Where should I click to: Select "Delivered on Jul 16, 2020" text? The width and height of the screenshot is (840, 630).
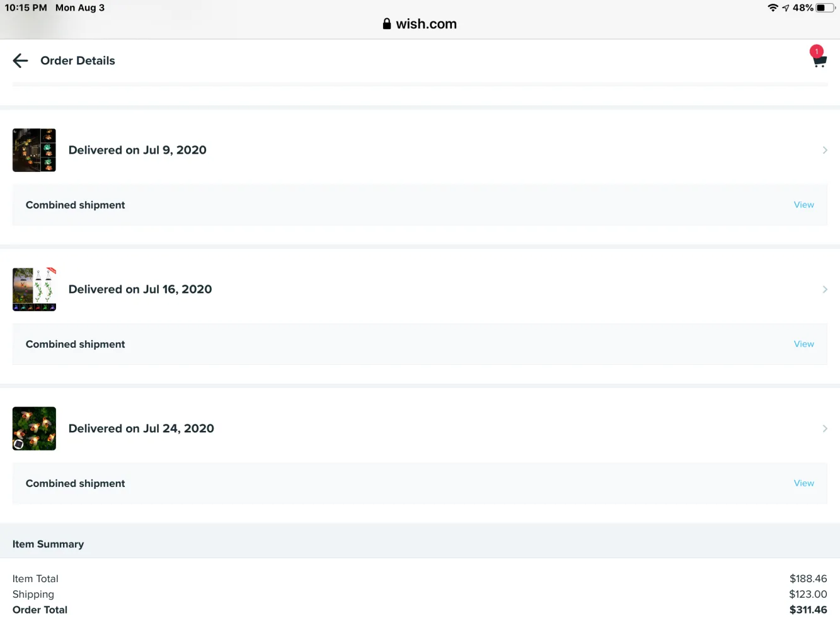140,289
